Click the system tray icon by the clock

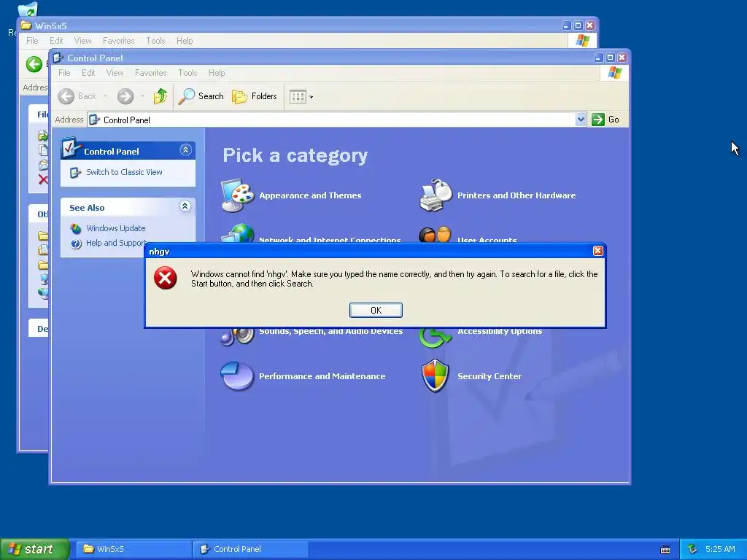coord(693,549)
